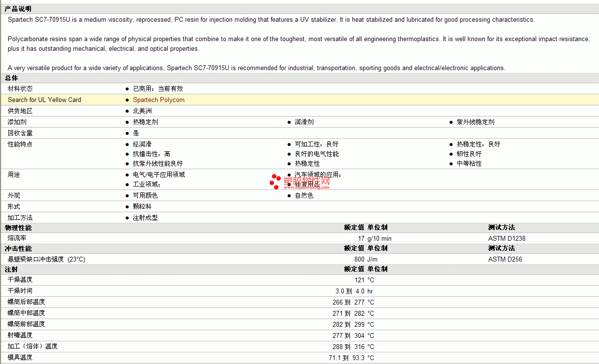Click the form value 颗粒料
The image size is (599, 364).
point(142,206)
